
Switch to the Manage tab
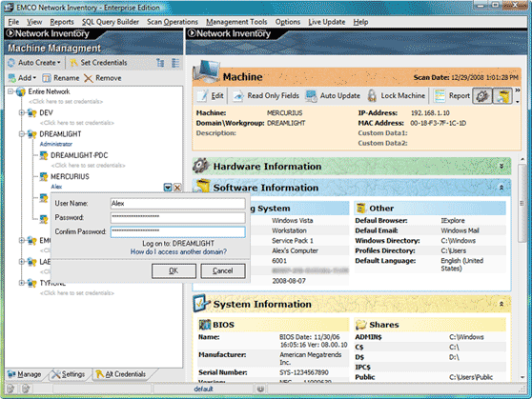point(24,374)
